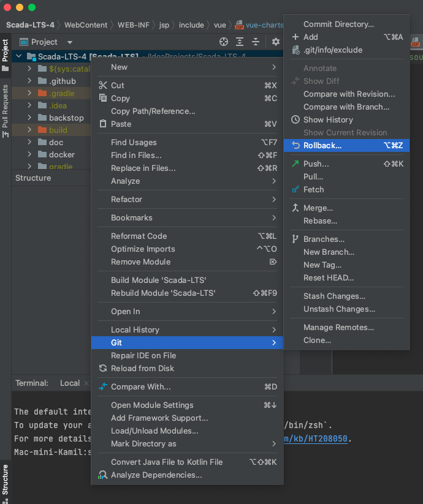
Task: Click the Branches fork icon
Action: tap(295, 239)
